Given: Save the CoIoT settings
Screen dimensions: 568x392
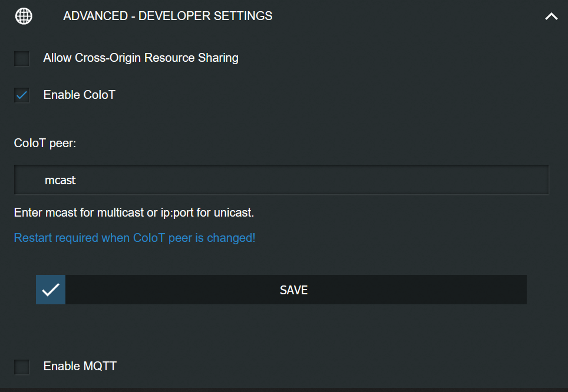Looking at the screenshot, I should pos(281,290).
